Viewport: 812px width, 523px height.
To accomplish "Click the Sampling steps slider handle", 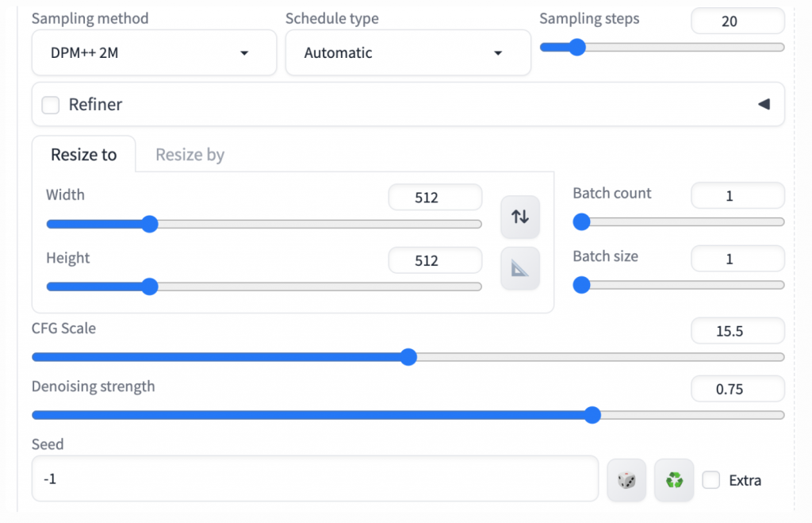I will pyautogui.click(x=577, y=48).
